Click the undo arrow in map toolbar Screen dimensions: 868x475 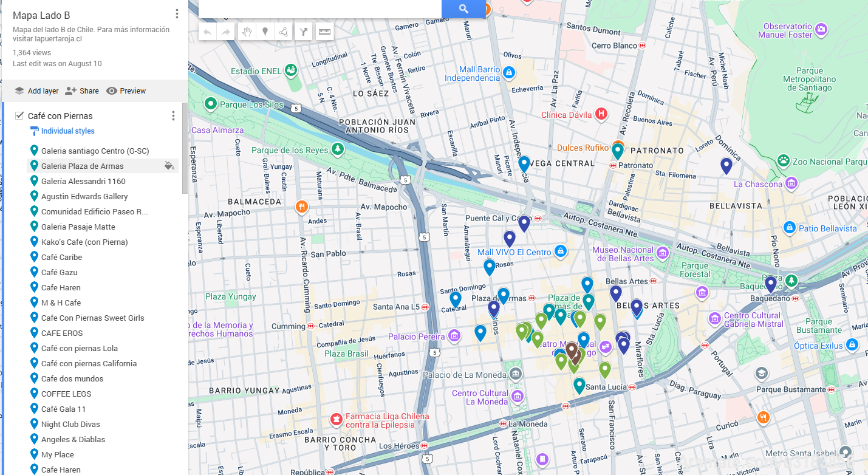[208, 32]
